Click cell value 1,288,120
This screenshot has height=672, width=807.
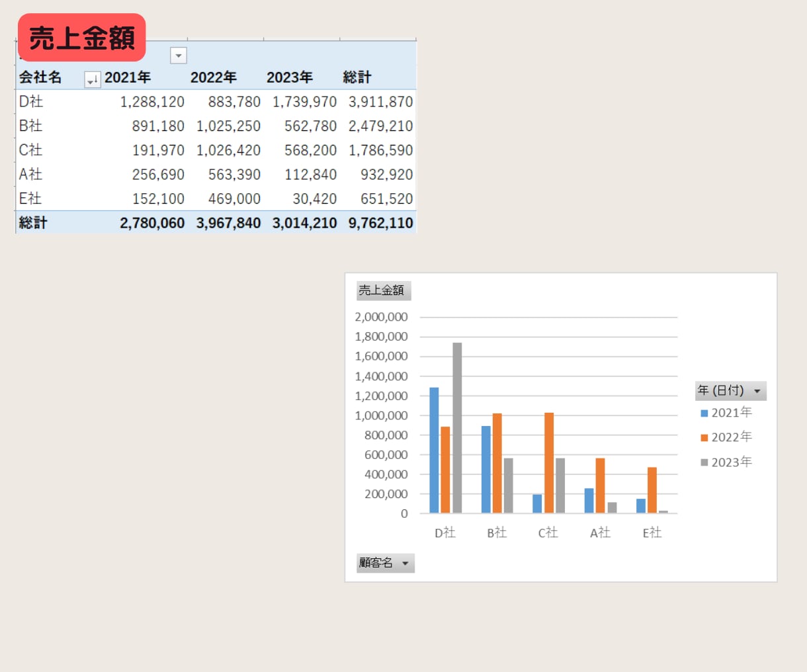coord(152,102)
